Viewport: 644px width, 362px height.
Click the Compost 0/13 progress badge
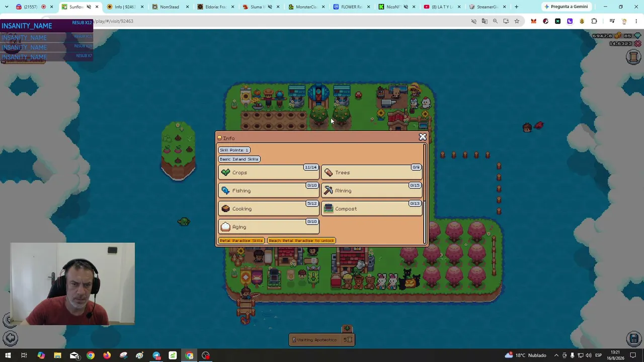pos(415,204)
